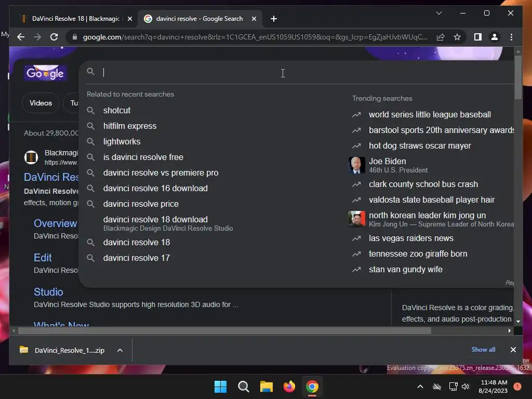Close the davinci resolve Google Search tab
Viewport: 532px width, 399px height.
(254, 19)
